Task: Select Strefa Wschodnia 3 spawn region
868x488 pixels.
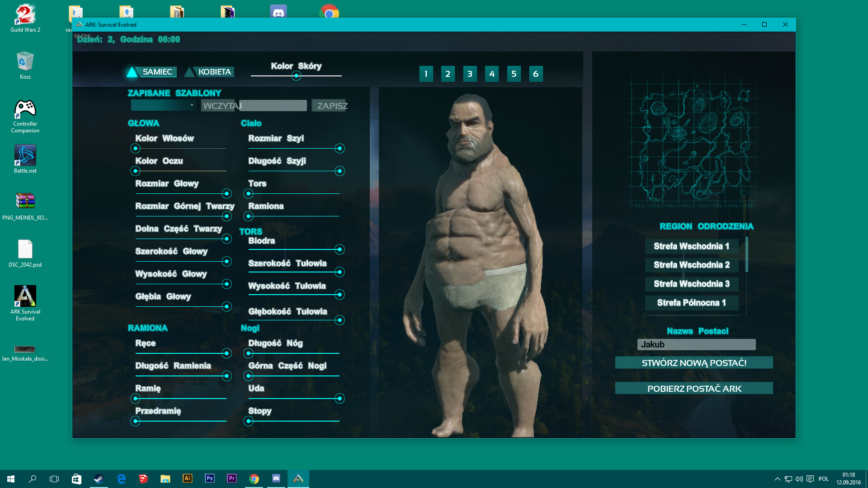Action: [692, 284]
